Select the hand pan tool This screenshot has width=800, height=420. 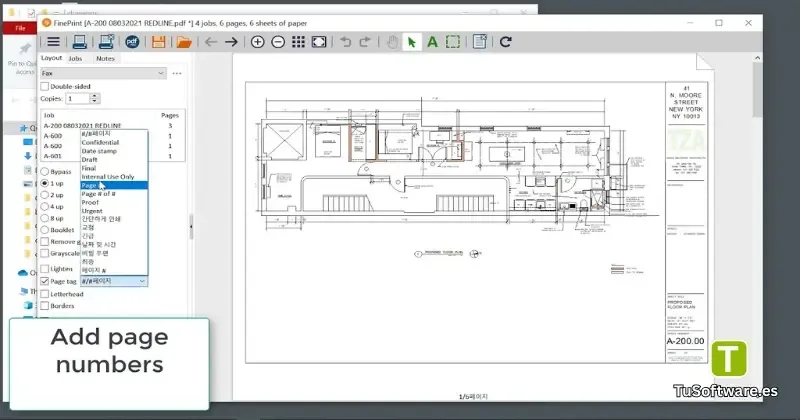392,42
